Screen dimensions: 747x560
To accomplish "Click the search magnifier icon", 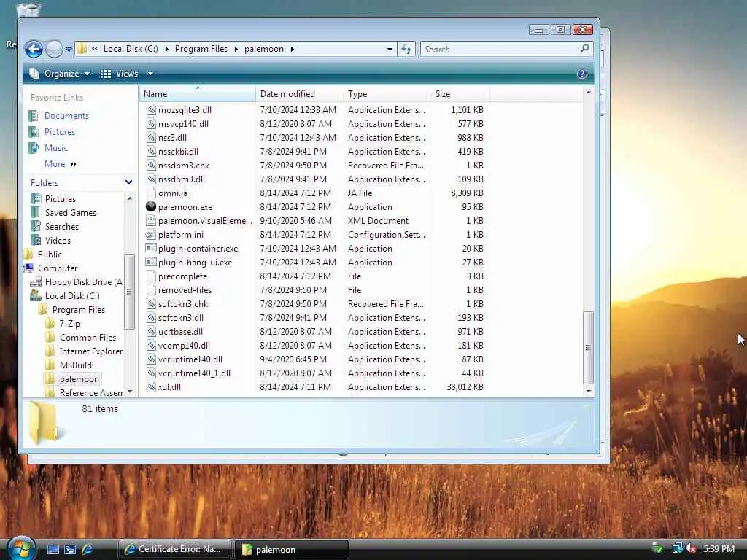I will pyautogui.click(x=584, y=49).
